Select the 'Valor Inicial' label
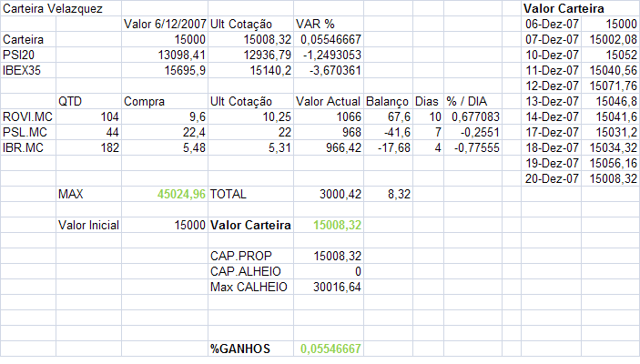This screenshot has width=640, height=364. tap(88, 226)
